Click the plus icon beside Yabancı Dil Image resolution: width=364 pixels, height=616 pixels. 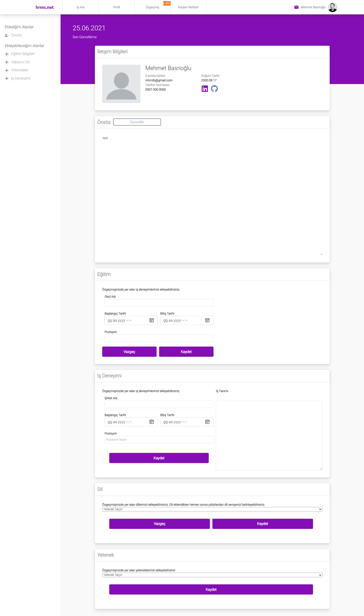pos(7,62)
